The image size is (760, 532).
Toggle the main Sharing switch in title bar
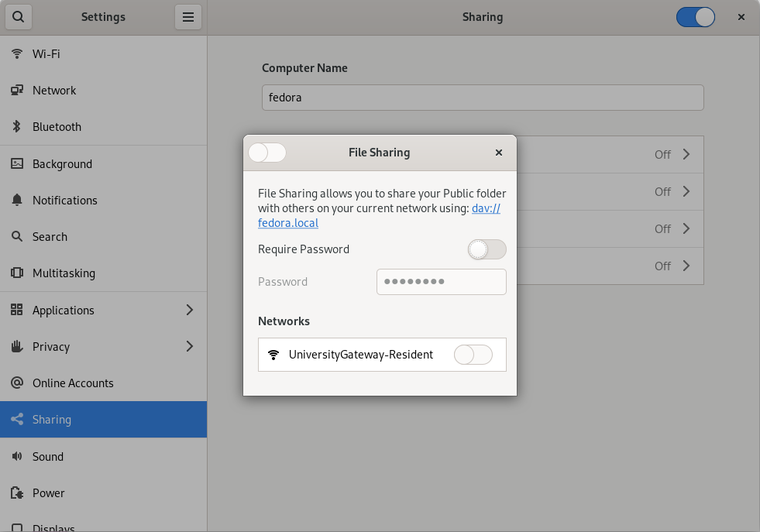696,17
